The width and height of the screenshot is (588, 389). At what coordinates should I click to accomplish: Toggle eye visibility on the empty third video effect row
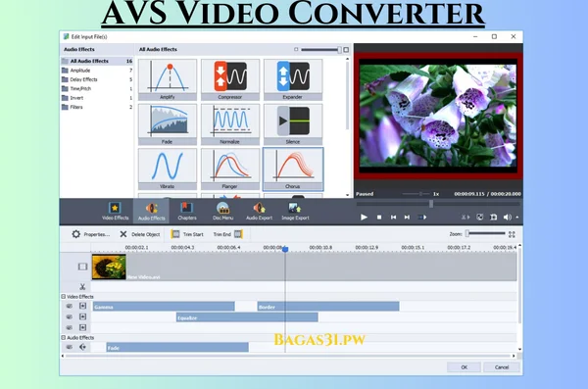(x=69, y=327)
